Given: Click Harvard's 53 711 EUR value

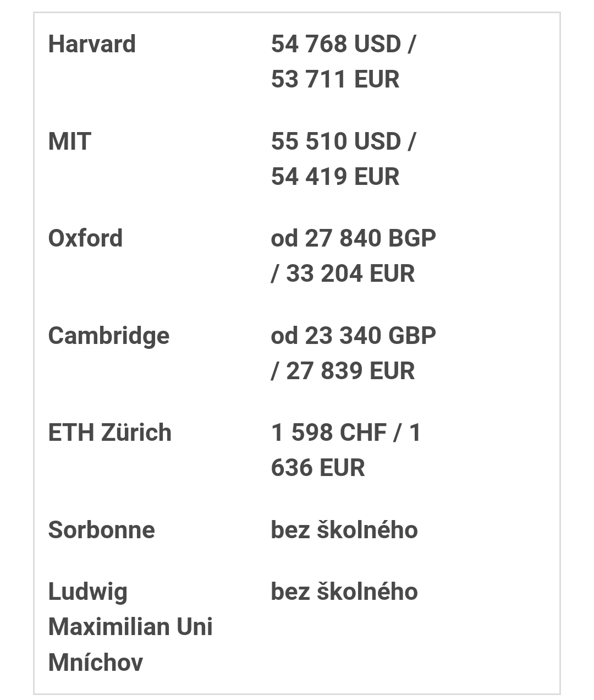Looking at the screenshot, I should (335, 79).
